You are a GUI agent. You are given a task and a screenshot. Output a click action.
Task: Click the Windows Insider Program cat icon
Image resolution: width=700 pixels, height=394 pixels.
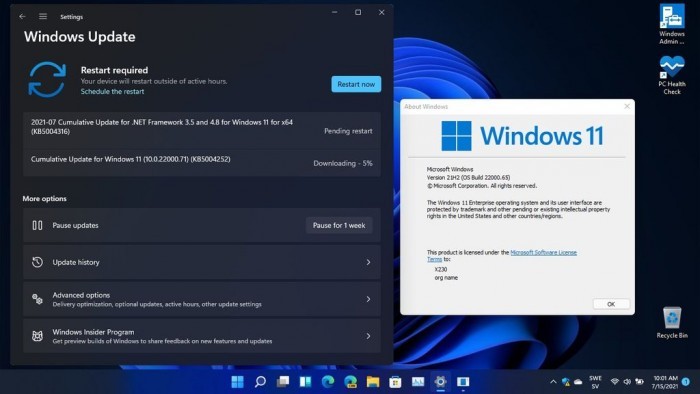click(x=38, y=336)
